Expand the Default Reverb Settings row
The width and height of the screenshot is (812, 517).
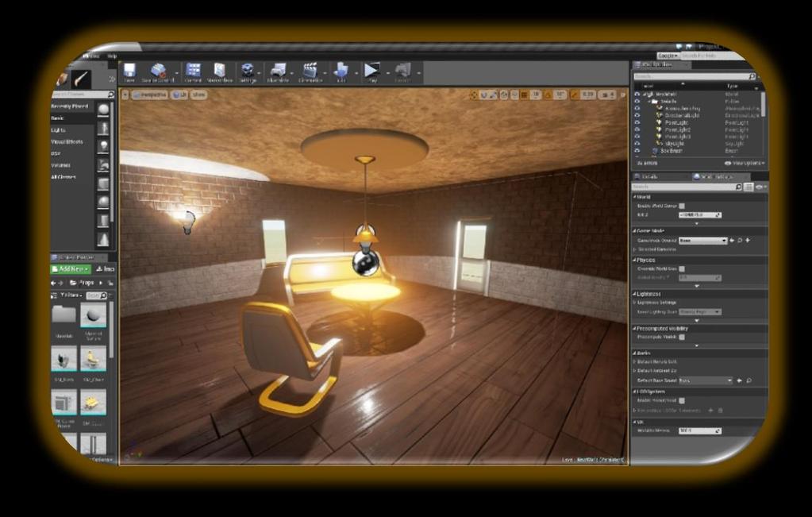[634, 361]
